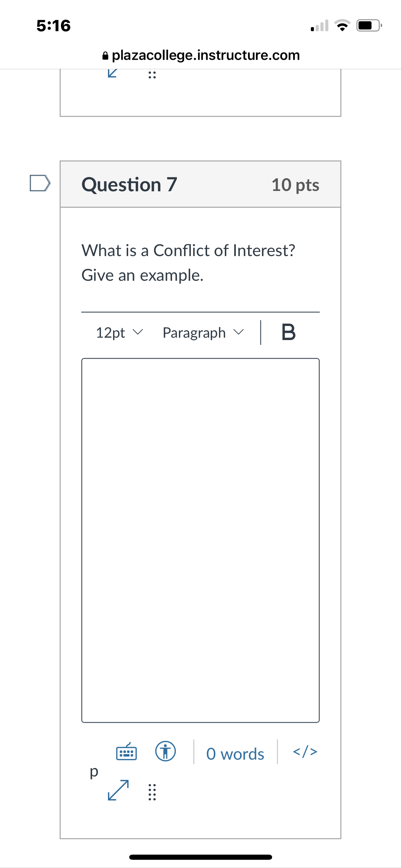Screen dimensions: 401x868
Task: Open the accessibility checker icon
Action: [x=166, y=751]
